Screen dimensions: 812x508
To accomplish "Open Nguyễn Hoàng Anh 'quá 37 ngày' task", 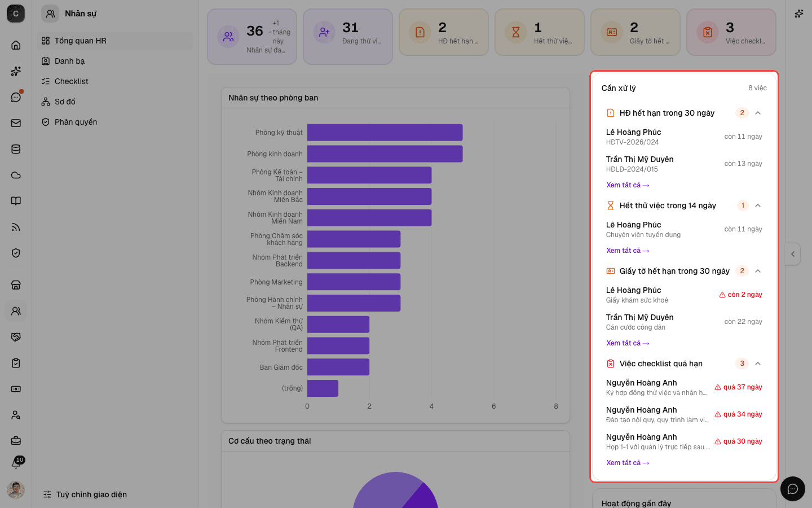I will tap(684, 387).
